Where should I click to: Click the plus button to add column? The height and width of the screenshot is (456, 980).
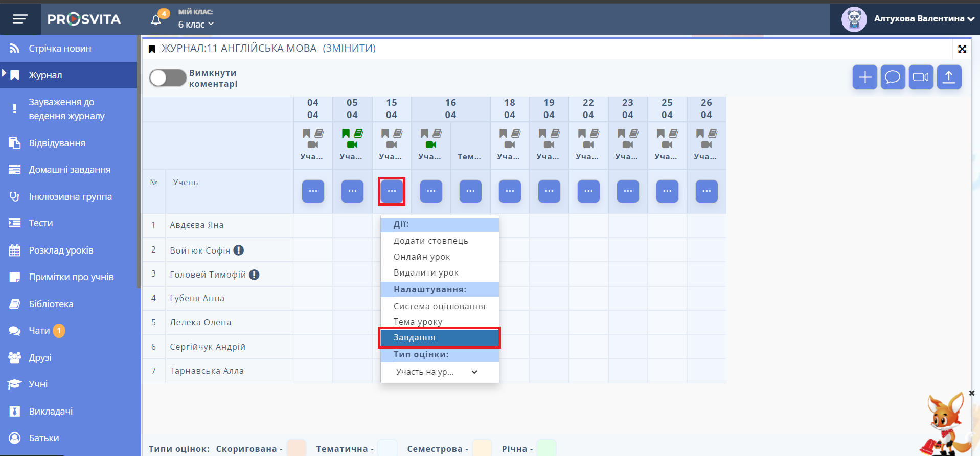tap(864, 77)
